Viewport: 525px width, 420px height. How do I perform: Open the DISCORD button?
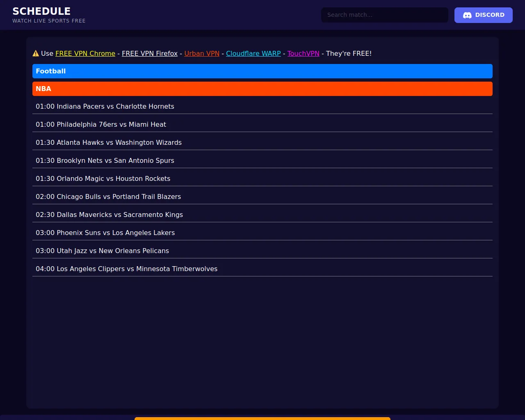click(x=484, y=15)
